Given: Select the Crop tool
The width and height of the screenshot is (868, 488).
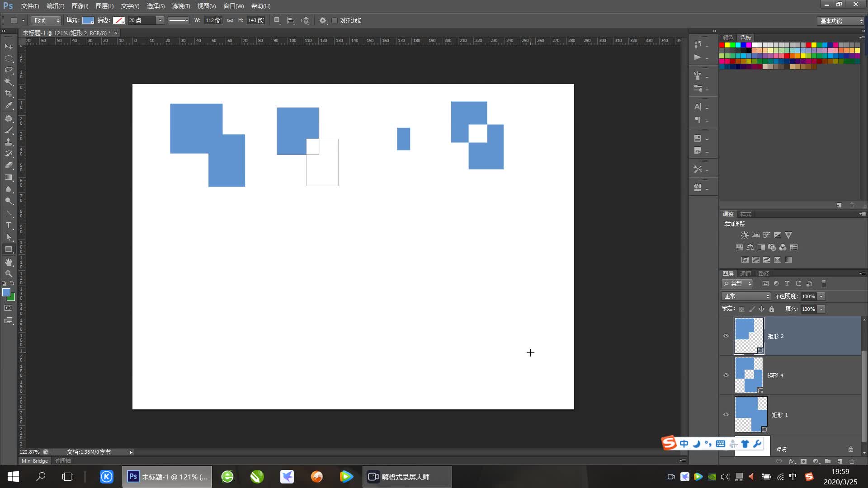Looking at the screenshot, I should pos(9,94).
